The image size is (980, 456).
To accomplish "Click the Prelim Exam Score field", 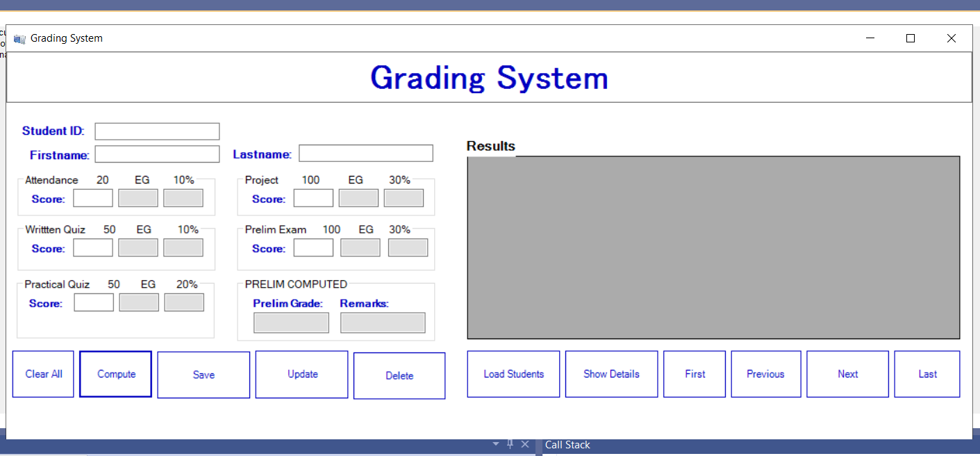I will (x=313, y=247).
